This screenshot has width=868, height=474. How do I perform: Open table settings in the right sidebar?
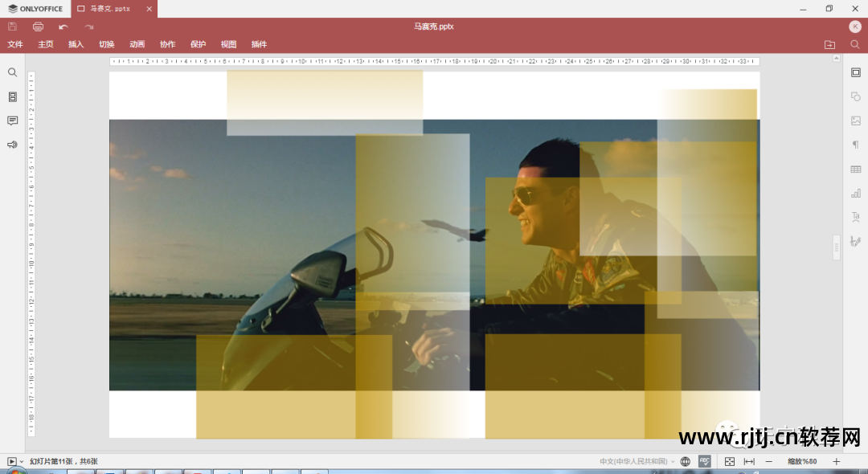click(x=856, y=170)
